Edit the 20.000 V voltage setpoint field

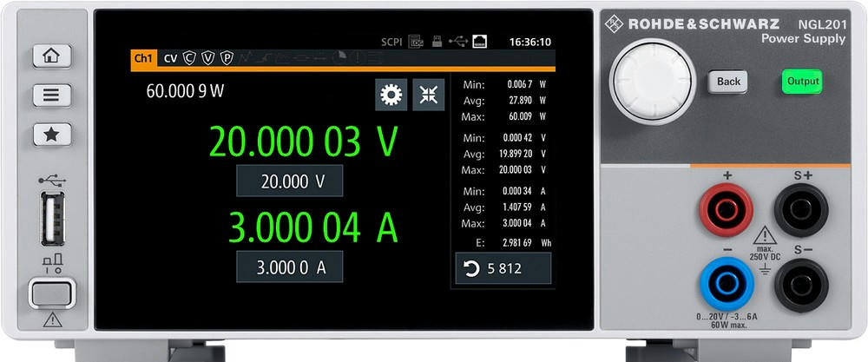(290, 181)
